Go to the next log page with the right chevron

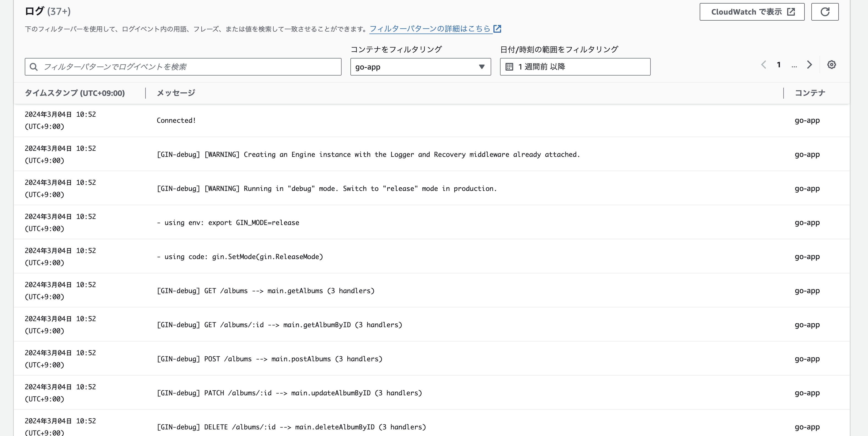click(809, 65)
